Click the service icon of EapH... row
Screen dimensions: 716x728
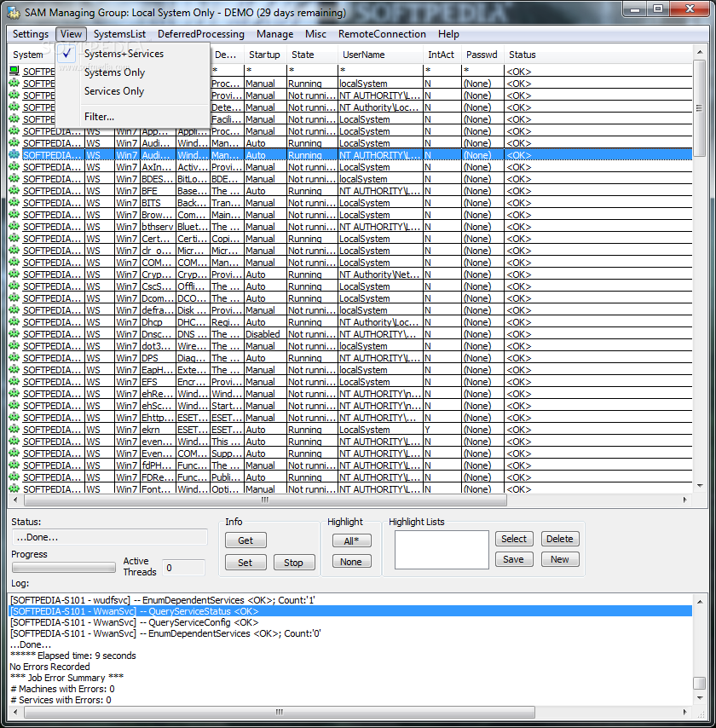(x=14, y=369)
